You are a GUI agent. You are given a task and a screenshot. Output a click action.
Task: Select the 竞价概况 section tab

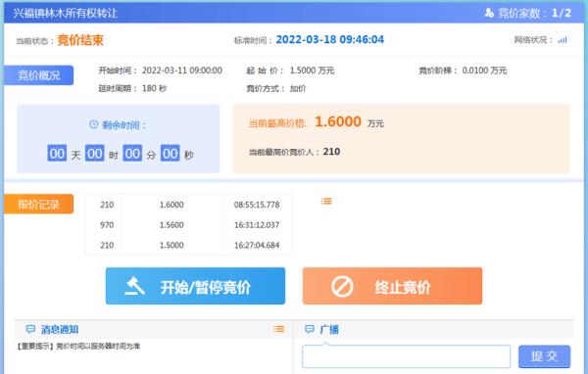(38, 75)
